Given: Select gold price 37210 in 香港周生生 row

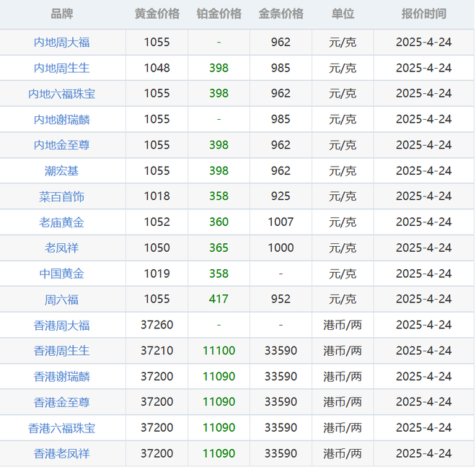Looking at the screenshot, I should coord(157,350).
